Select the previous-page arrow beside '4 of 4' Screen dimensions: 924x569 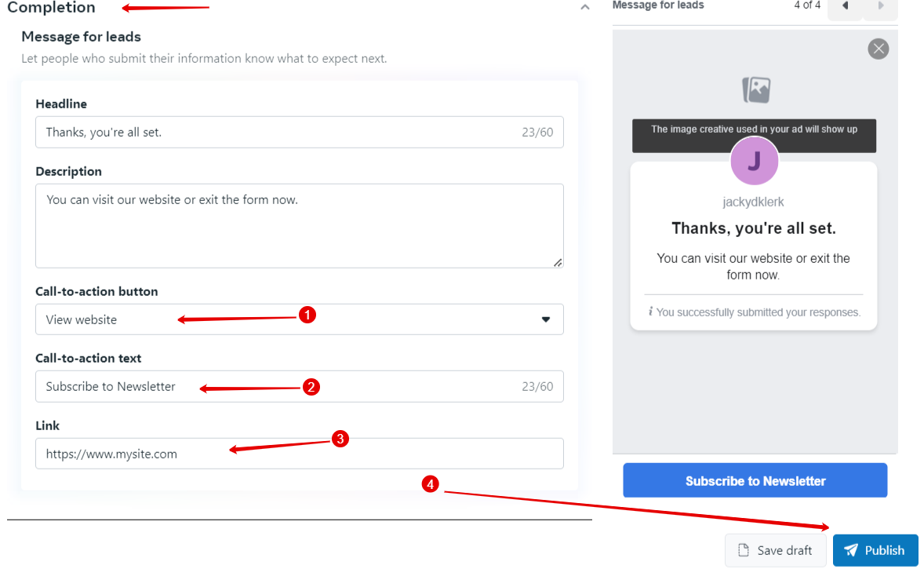click(x=843, y=5)
